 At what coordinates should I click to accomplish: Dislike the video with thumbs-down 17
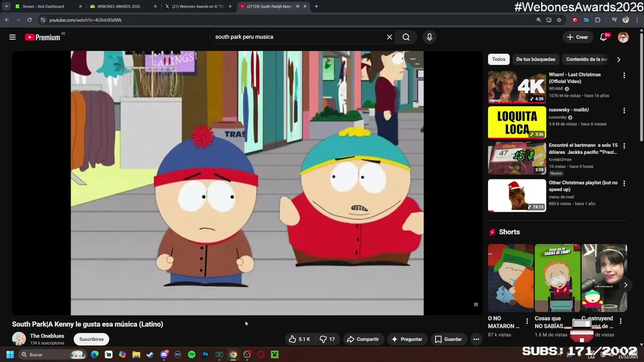327,339
